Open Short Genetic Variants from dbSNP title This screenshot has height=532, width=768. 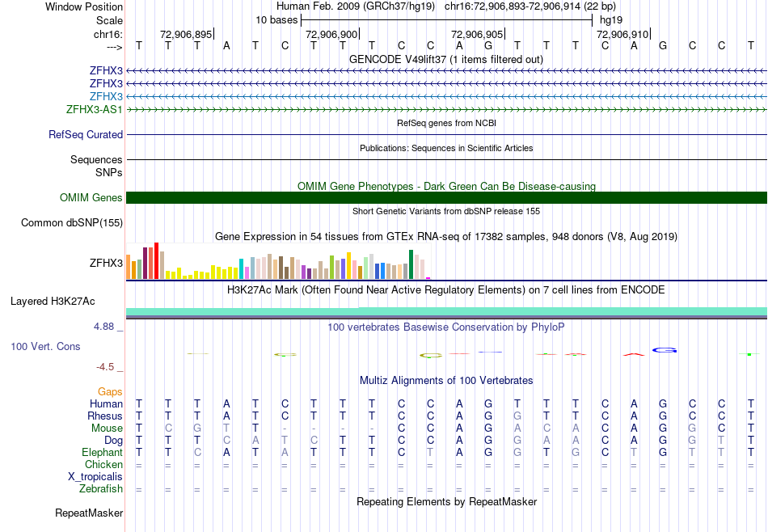(446, 211)
